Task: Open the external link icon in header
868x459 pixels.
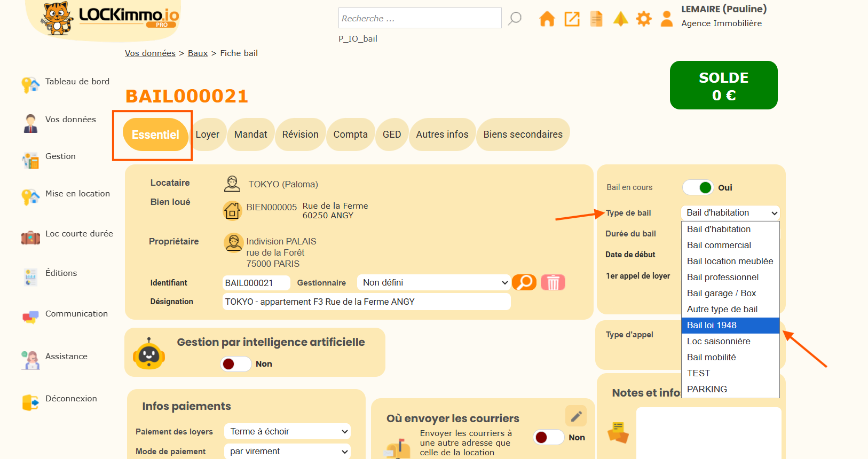Action: click(x=572, y=19)
